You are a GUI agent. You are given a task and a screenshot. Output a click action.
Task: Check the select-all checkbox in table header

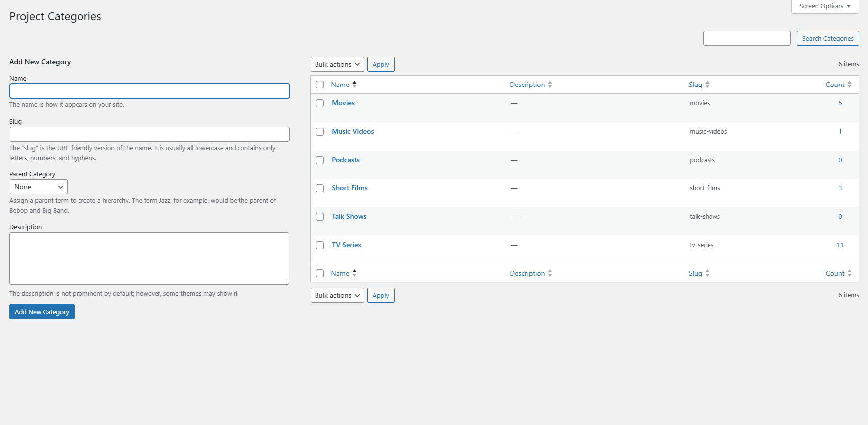point(320,85)
